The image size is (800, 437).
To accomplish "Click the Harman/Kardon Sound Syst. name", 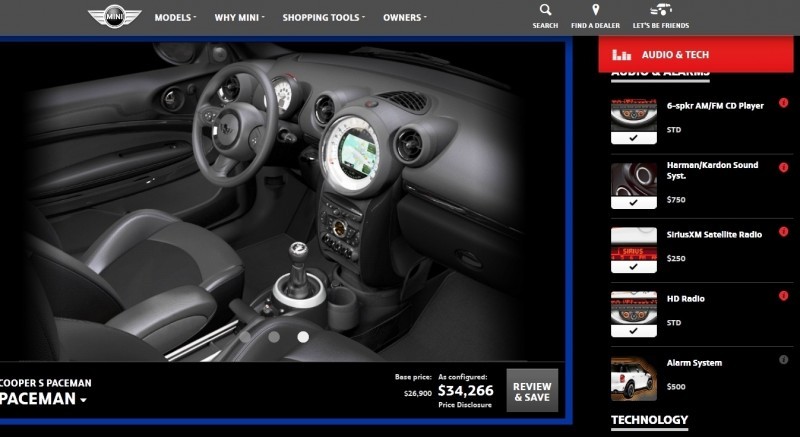I will click(x=712, y=170).
